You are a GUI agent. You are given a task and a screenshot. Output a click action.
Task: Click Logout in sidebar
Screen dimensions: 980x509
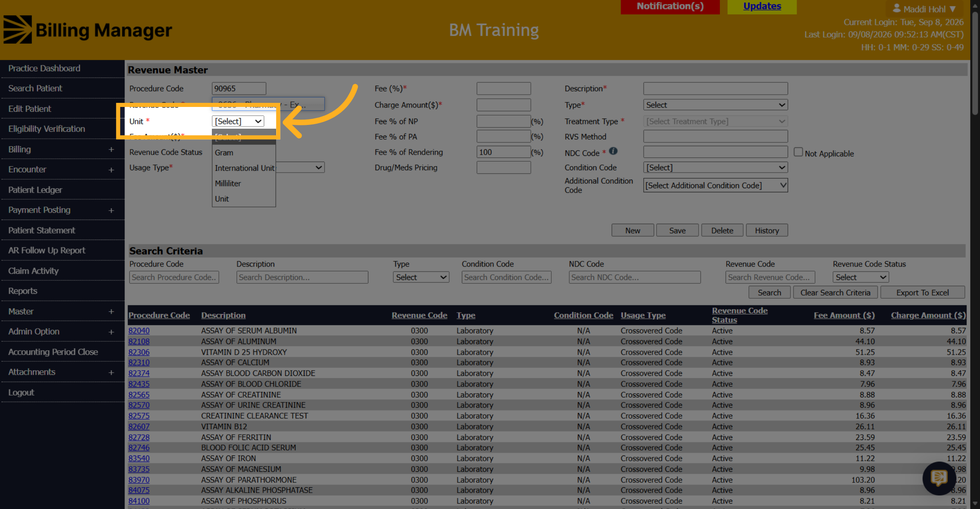(21, 393)
